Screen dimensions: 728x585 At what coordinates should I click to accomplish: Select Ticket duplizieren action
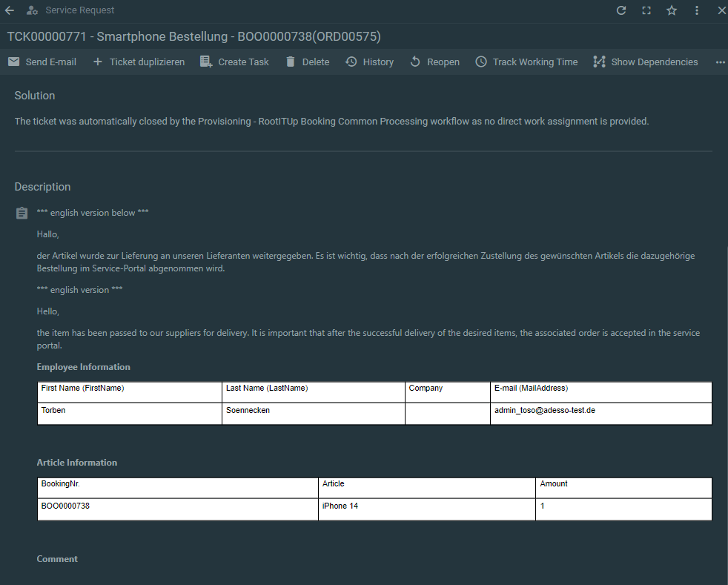pyautogui.click(x=148, y=62)
